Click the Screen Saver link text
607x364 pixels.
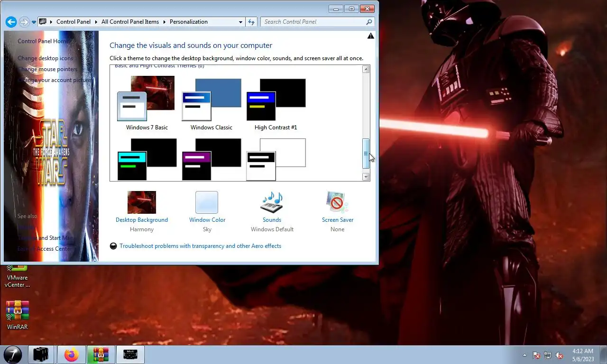click(338, 220)
